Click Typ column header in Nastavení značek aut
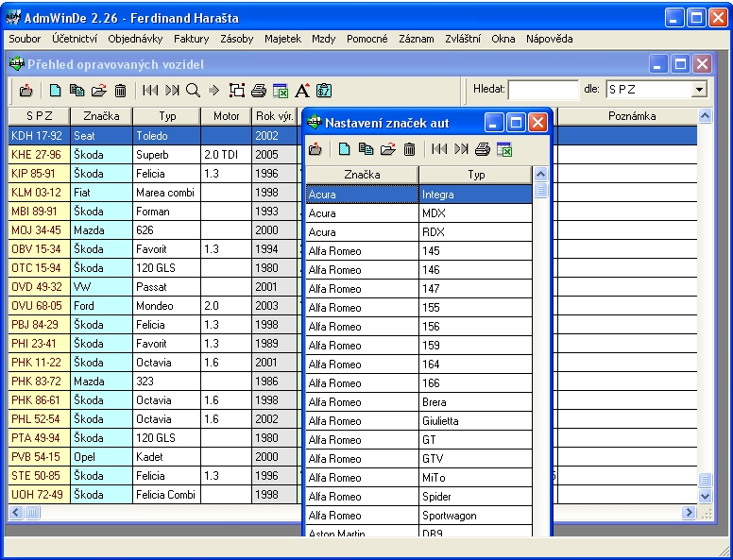The height and width of the screenshot is (560, 733). pos(476,175)
